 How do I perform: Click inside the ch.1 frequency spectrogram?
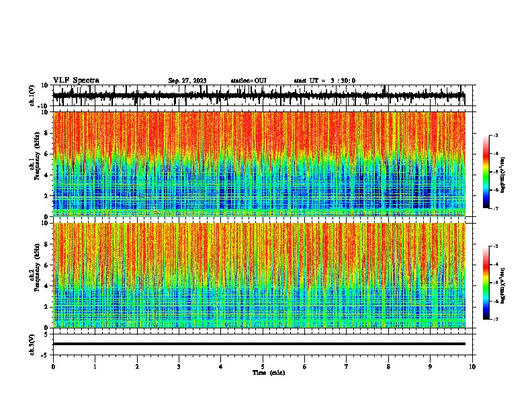pos(259,164)
